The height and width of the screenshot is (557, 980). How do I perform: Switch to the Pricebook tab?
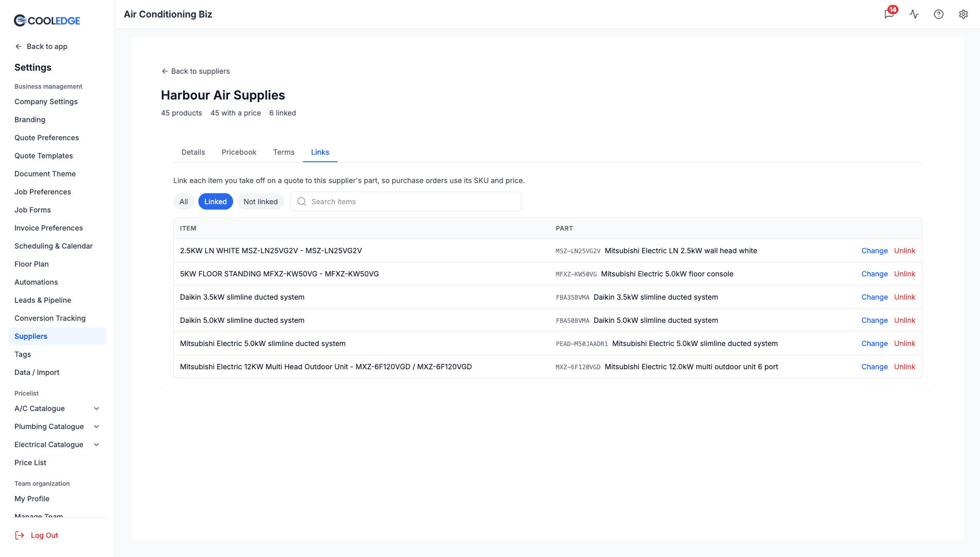pyautogui.click(x=239, y=152)
